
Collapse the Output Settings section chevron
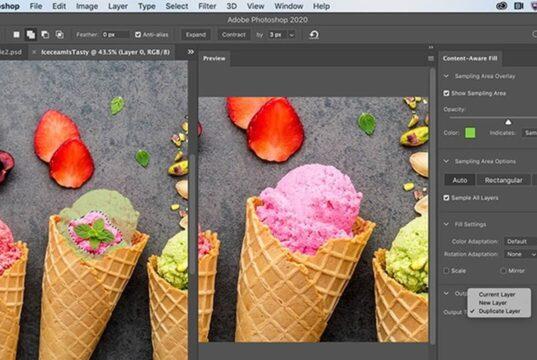pos(446,293)
